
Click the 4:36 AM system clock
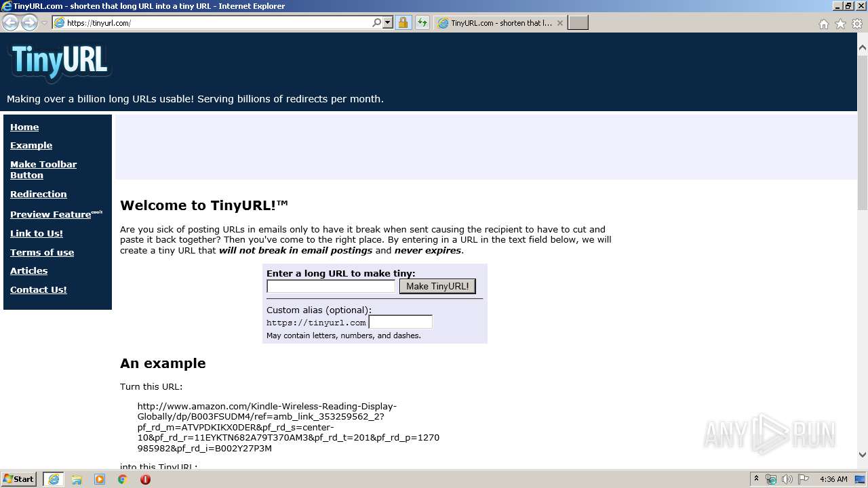click(833, 479)
